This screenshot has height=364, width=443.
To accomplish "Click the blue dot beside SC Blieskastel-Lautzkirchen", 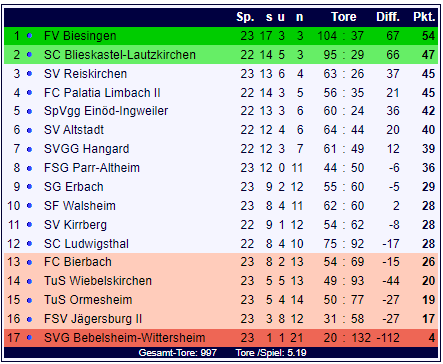I will (29, 54).
